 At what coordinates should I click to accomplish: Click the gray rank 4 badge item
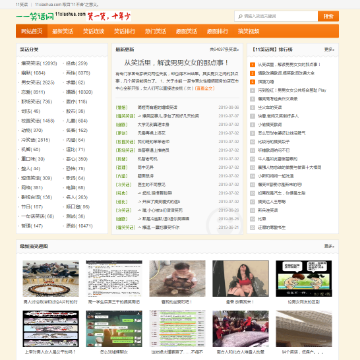pos(252,90)
